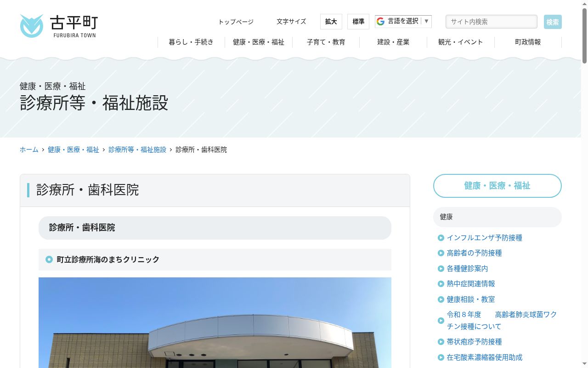
Task: Click 診療所等・福祉施設 breadcrumb link
Action: (x=137, y=149)
